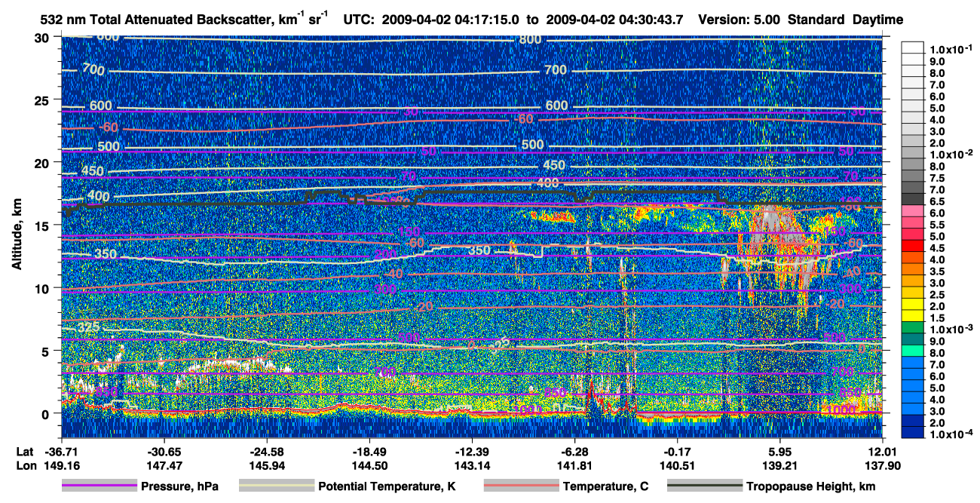The height and width of the screenshot is (503, 980).
Task: Click the 'Temperature, C' legend label
Action: 605,486
